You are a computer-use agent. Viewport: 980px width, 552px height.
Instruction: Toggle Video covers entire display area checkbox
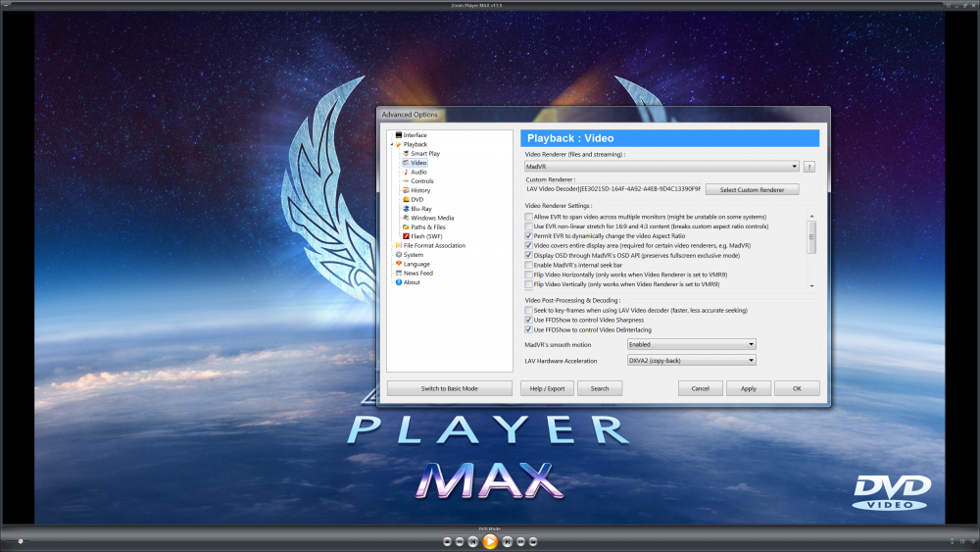529,246
